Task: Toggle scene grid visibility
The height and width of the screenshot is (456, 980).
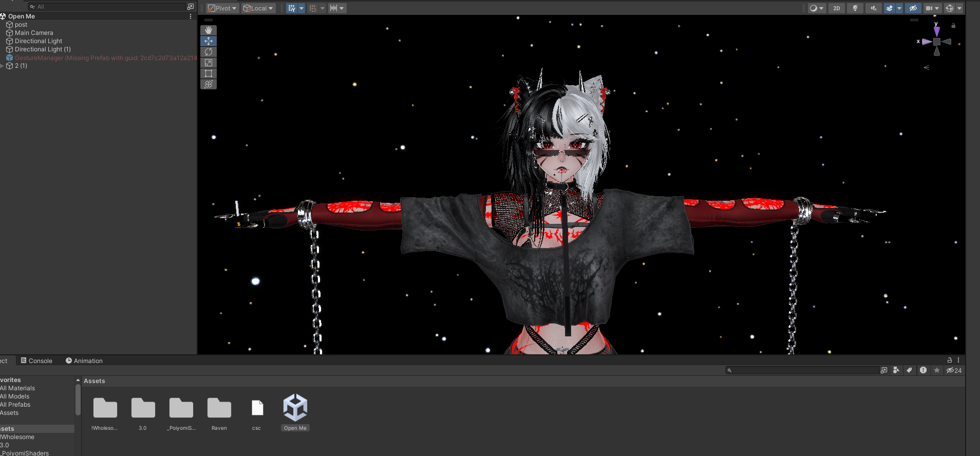Action: pyautogui.click(x=292, y=8)
